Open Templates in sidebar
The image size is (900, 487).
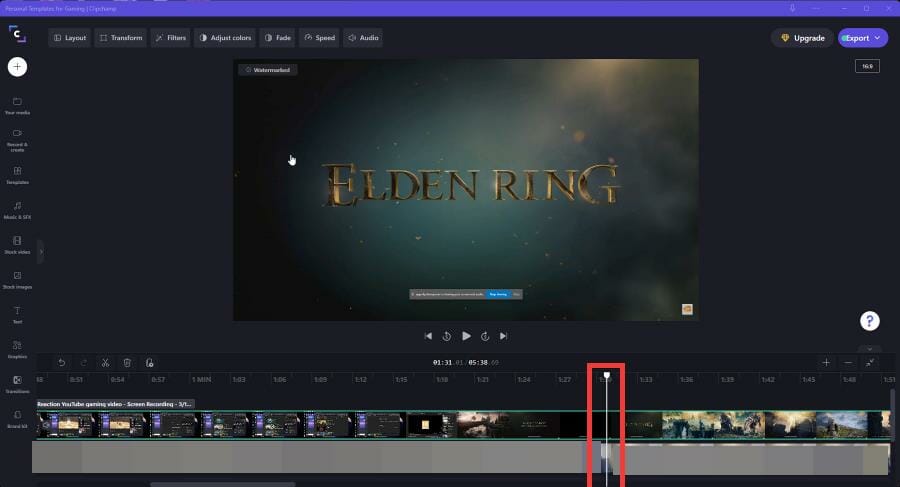(17, 176)
